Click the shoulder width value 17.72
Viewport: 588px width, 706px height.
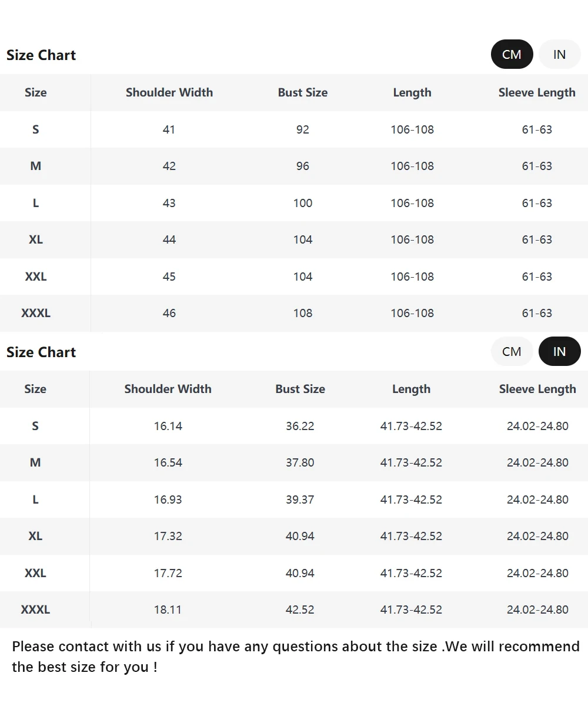[168, 573]
